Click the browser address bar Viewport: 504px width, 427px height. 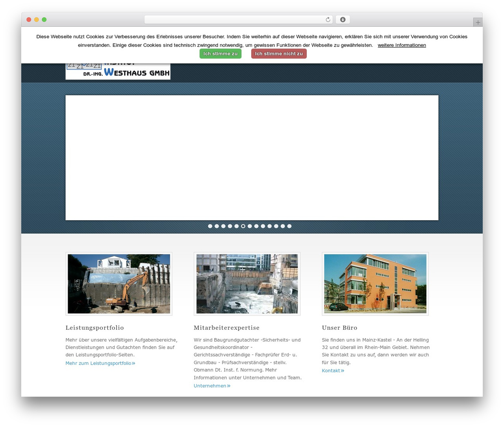point(238,20)
